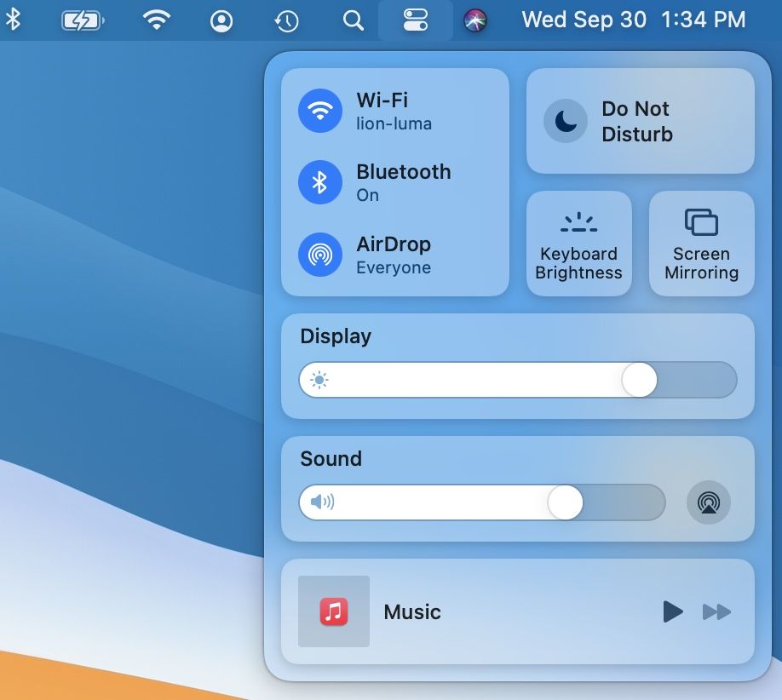Viewport: 782px width, 700px height.
Task: Click the clock showing Wed Sep 30
Action: tap(583, 20)
